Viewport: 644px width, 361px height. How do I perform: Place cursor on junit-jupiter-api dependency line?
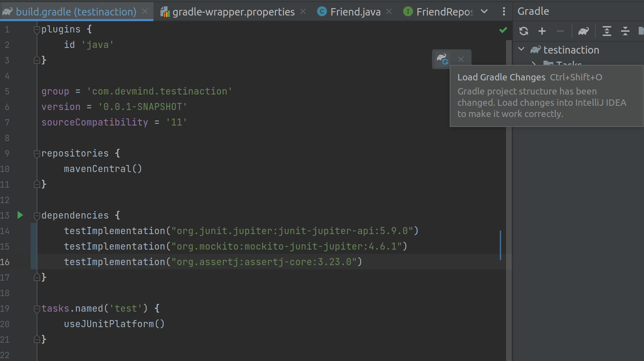point(241,231)
